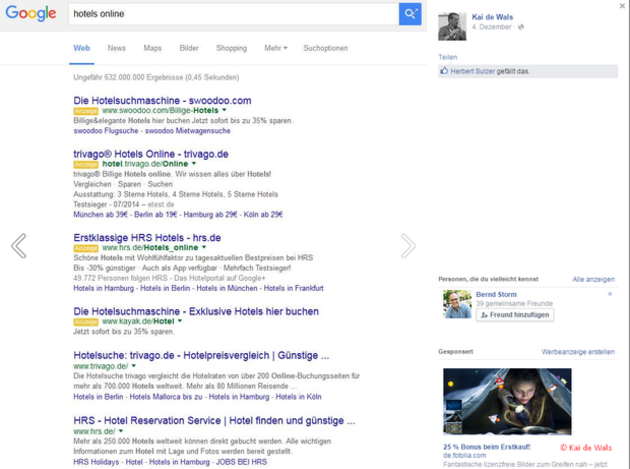Viewport: 630px width, 469px height.
Task: Click the Teilen share link
Action: tap(447, 57)
